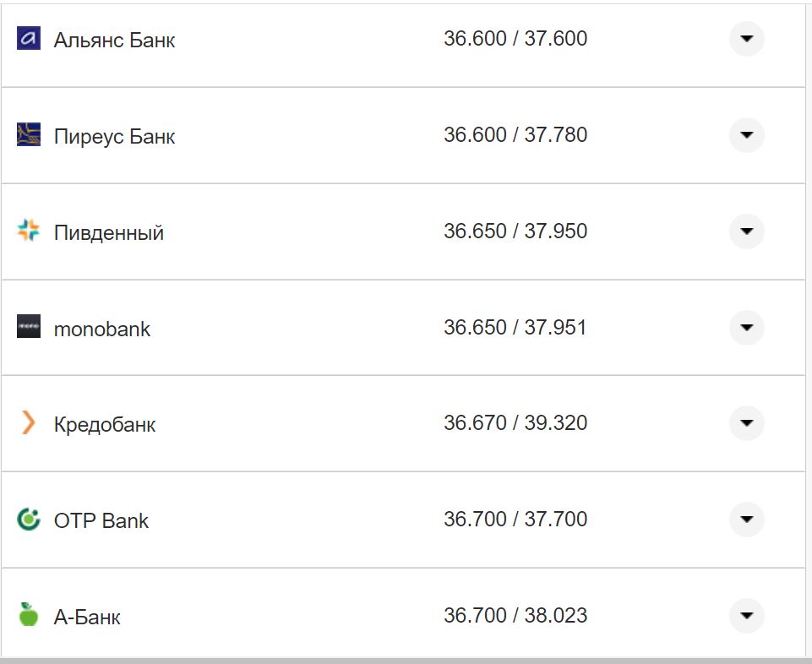Select the Кредобанк bank name
This screenshot has width=812, height=664.
[x=105, y=424]
